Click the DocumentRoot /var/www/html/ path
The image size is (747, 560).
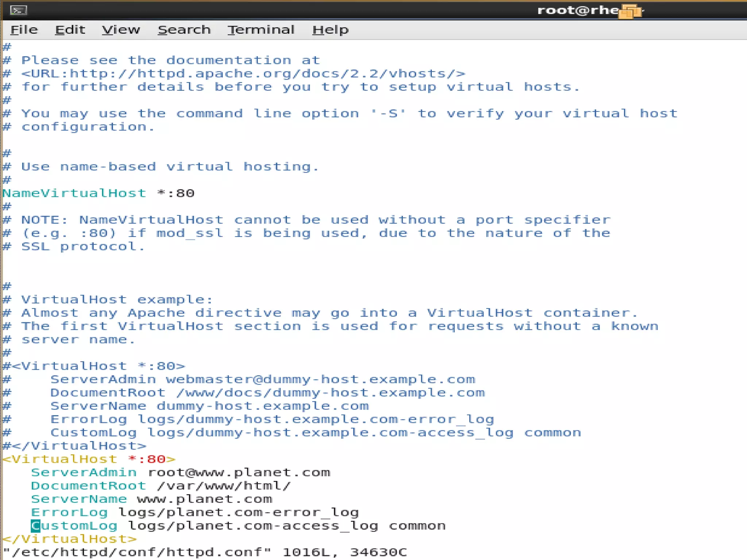pos(224,486)
